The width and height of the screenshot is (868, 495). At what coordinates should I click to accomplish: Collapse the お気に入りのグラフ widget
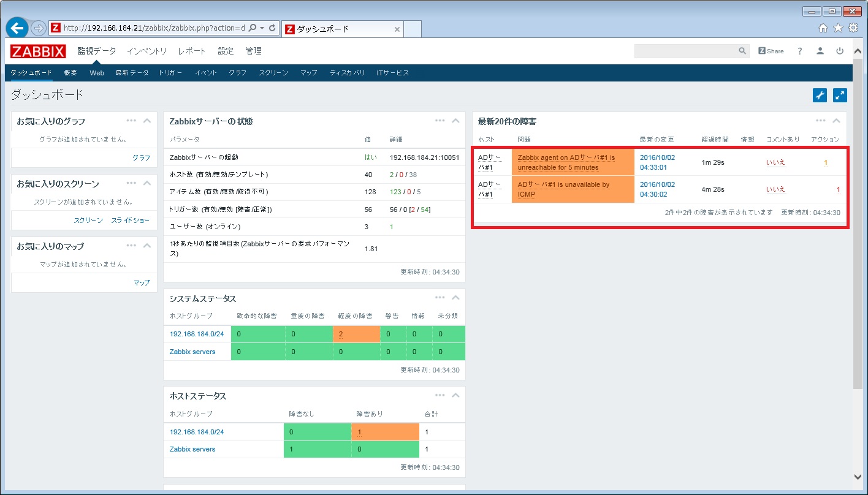[x=147, y=121]
